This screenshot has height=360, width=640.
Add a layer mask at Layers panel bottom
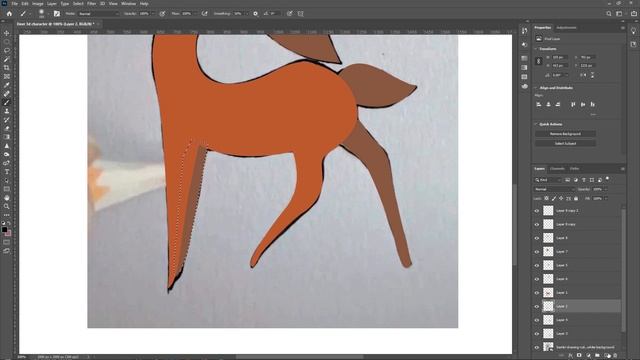click(579, 356)
